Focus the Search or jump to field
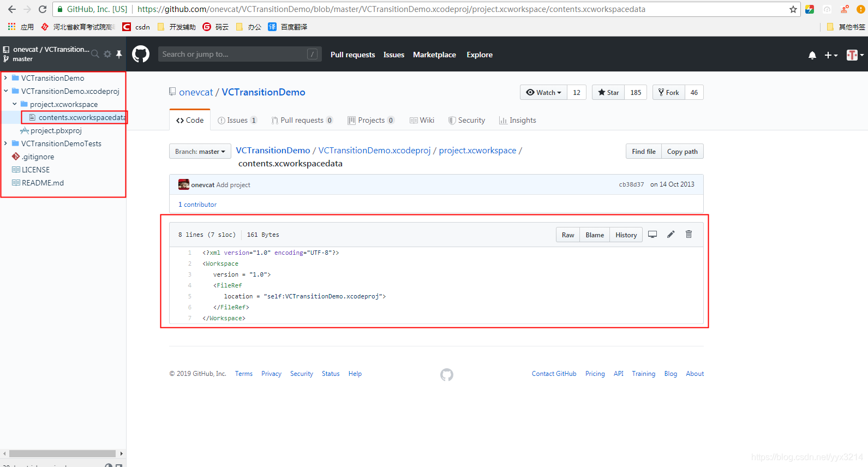 pos(240,54)
